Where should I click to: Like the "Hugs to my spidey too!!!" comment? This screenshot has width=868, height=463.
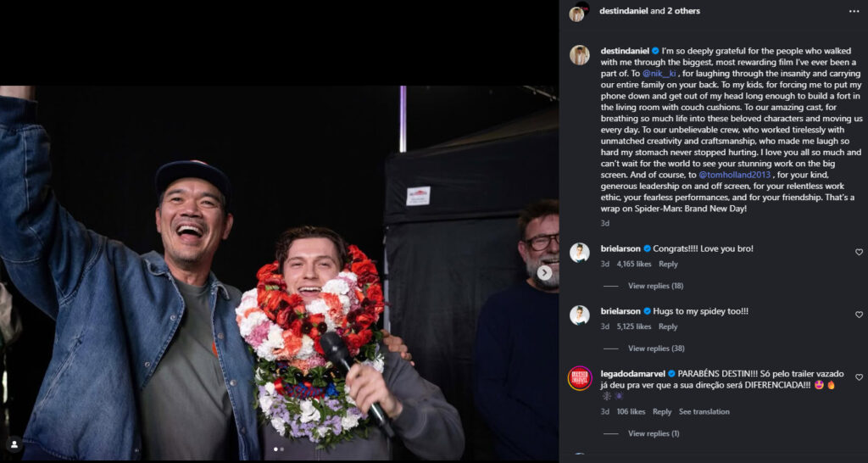point(859,315)
